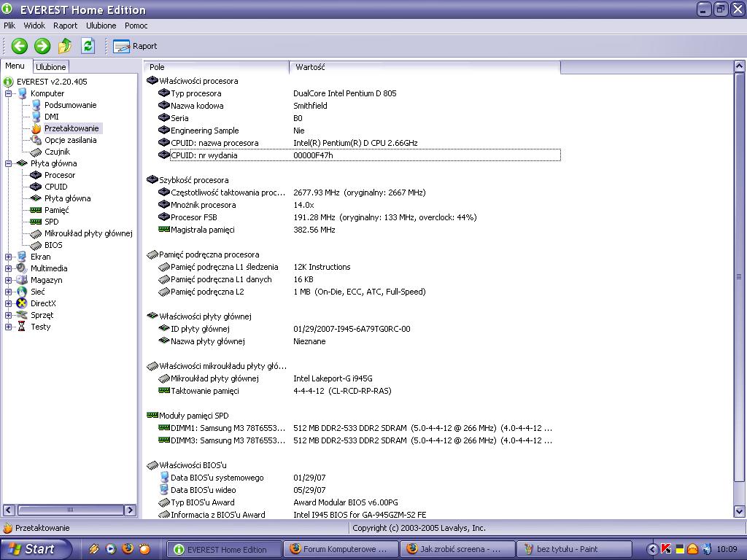This screenshot has width=747, height=560.
Task: Open the Raport menu in the menu bar
Action: tap(65, 26)
